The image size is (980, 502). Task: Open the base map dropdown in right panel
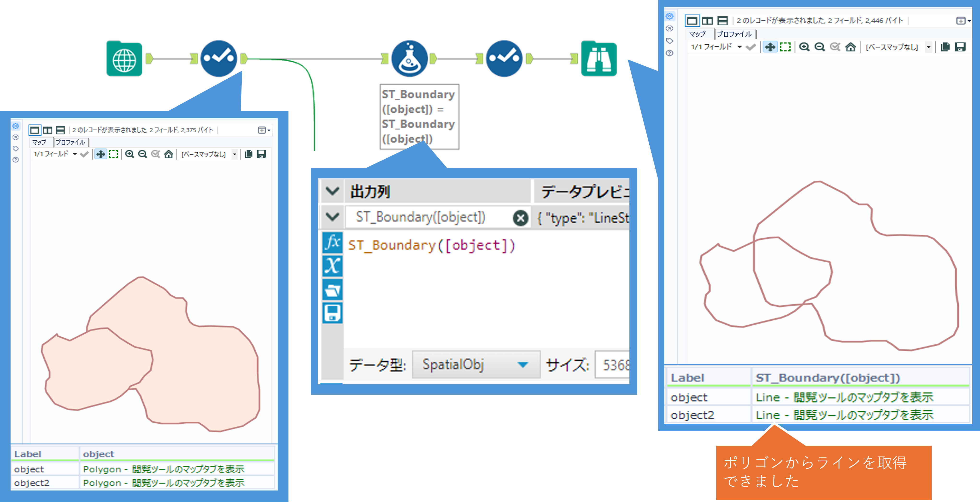pos(928,47)
